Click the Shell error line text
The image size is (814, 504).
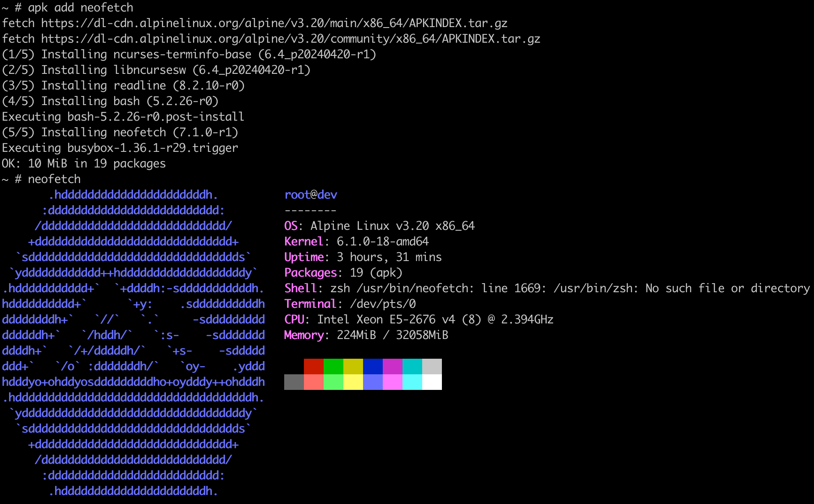[570, 288]
